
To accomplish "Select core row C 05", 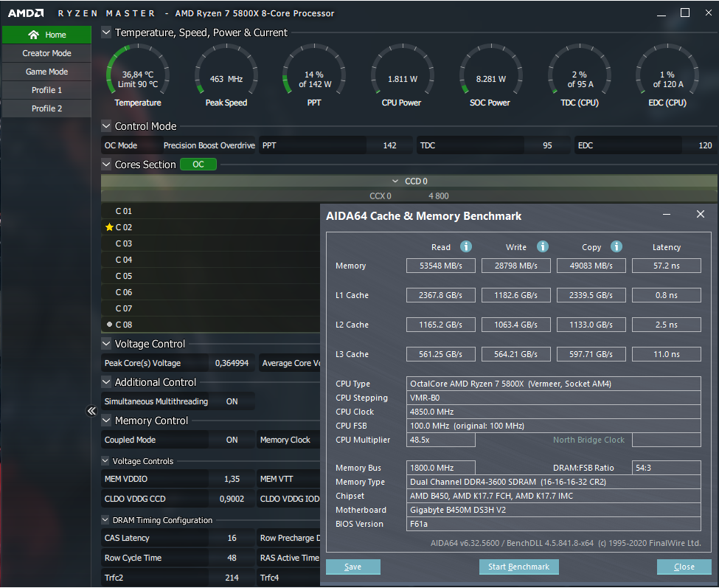I will [x=210, y=276].
